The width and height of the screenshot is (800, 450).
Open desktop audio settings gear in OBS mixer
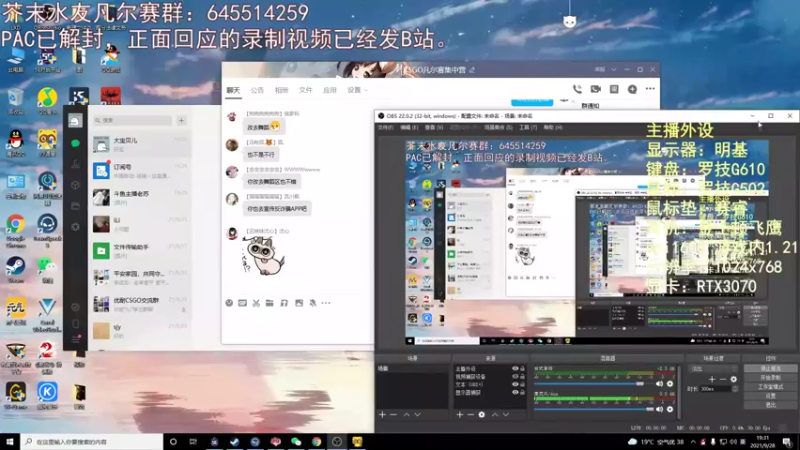670,384
